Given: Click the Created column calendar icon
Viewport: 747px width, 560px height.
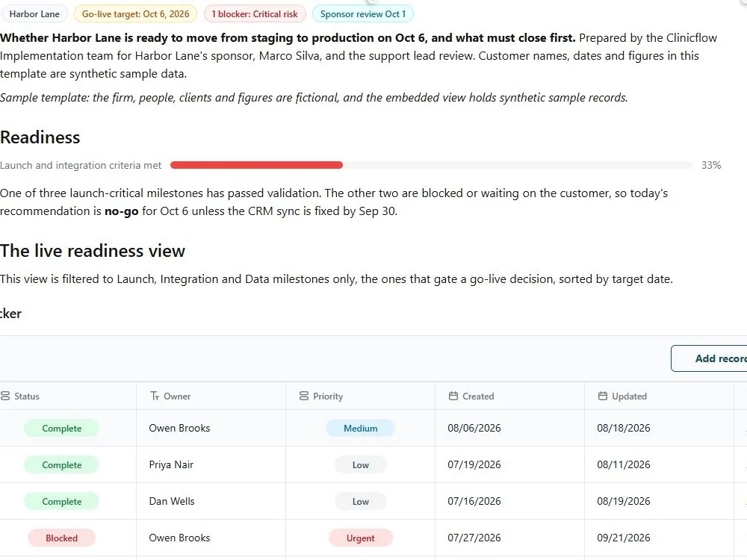Looking at the screenshot, I should 453,396.
